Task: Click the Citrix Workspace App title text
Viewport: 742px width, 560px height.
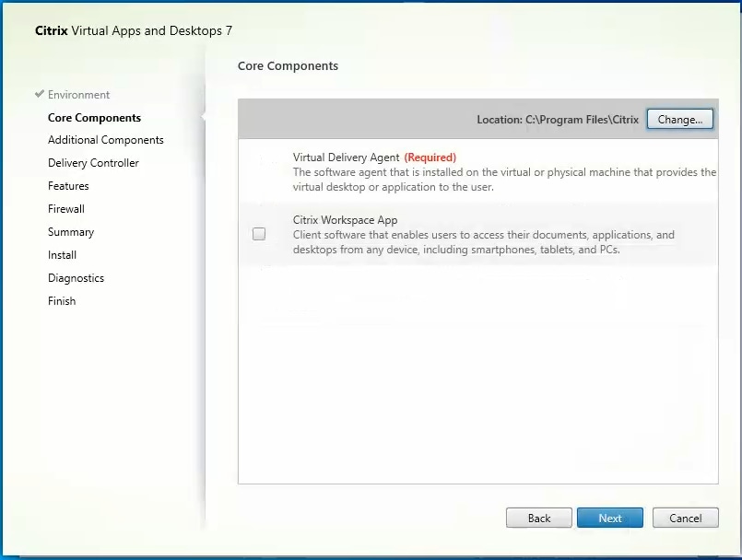Action: pyautogui.click(x=345, y=220)
